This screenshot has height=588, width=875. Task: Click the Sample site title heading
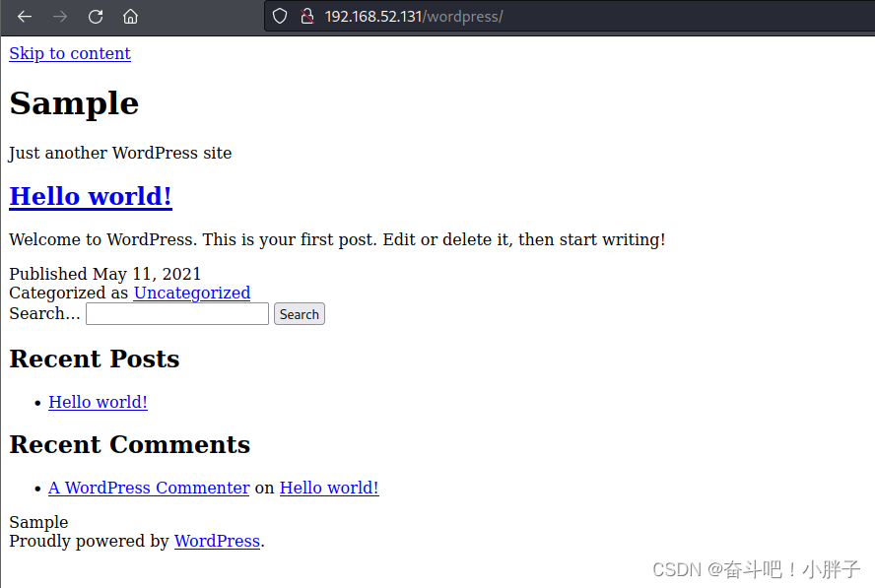point(74,103)
